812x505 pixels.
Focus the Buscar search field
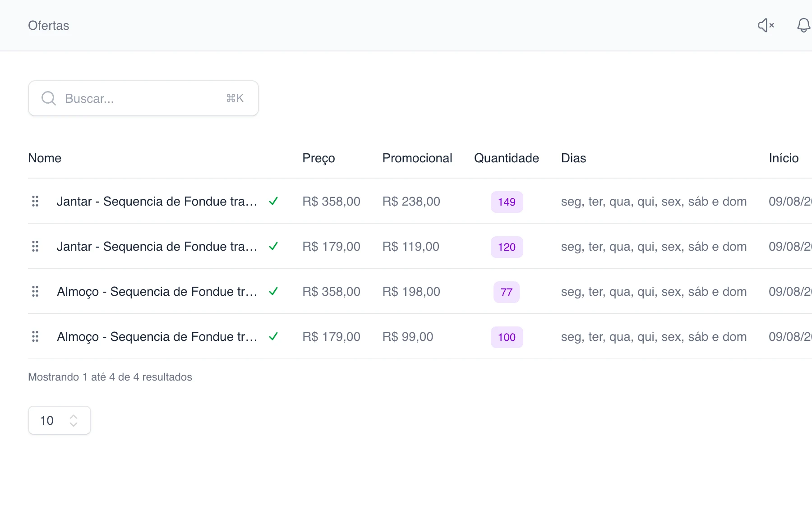tap(143, 98)
